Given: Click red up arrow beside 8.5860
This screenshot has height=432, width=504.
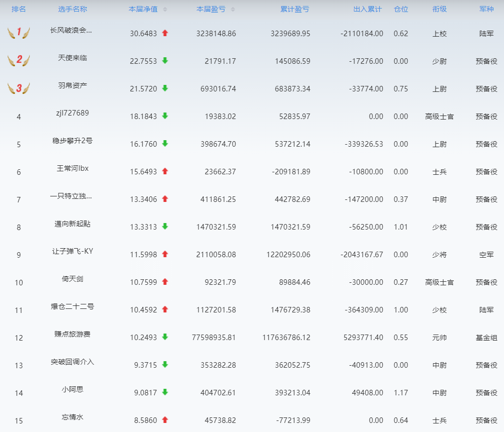Looking at the screenshot, I should click(165, 420).
